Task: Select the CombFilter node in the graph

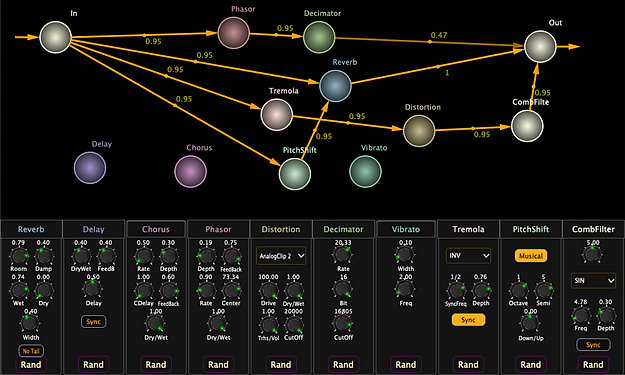Action: tap(527, 126)
